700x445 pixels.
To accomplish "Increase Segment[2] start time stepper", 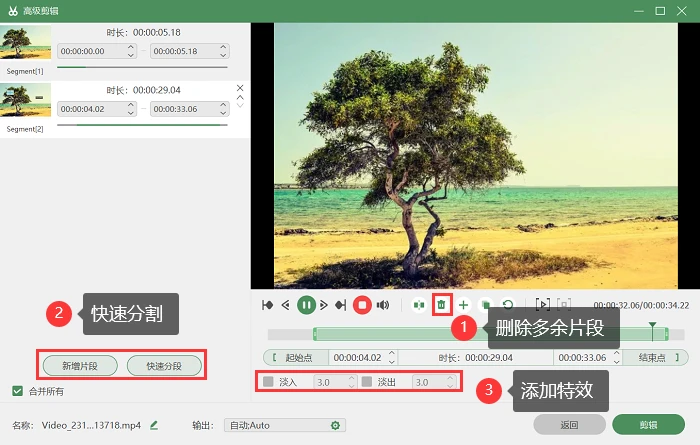I will coord(131,105).
